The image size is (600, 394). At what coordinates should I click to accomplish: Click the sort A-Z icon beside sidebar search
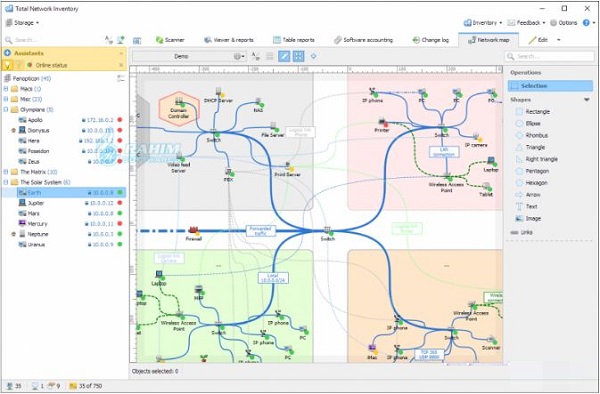tap(109, 40)
